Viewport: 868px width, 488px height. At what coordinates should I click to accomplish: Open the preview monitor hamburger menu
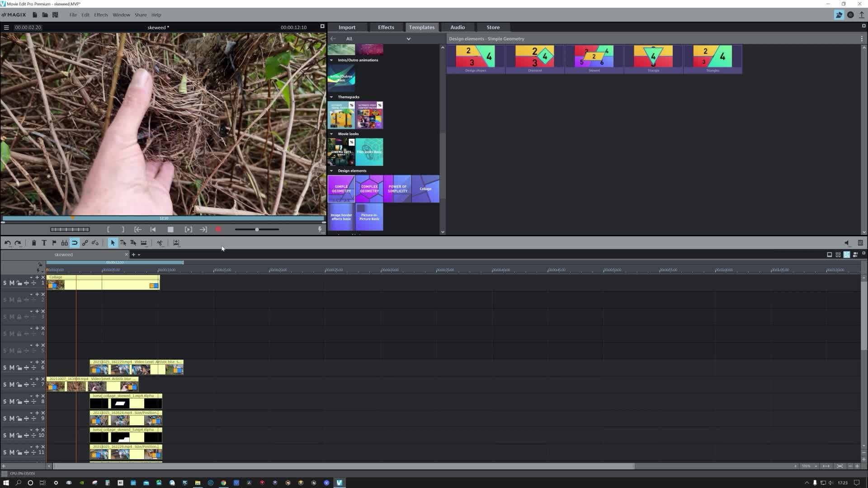tap(6, 28)
